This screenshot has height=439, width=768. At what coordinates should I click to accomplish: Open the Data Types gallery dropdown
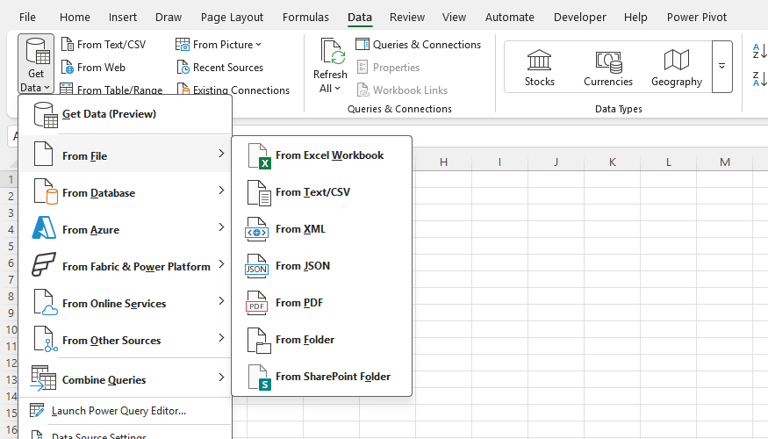(x=722, y=67)
